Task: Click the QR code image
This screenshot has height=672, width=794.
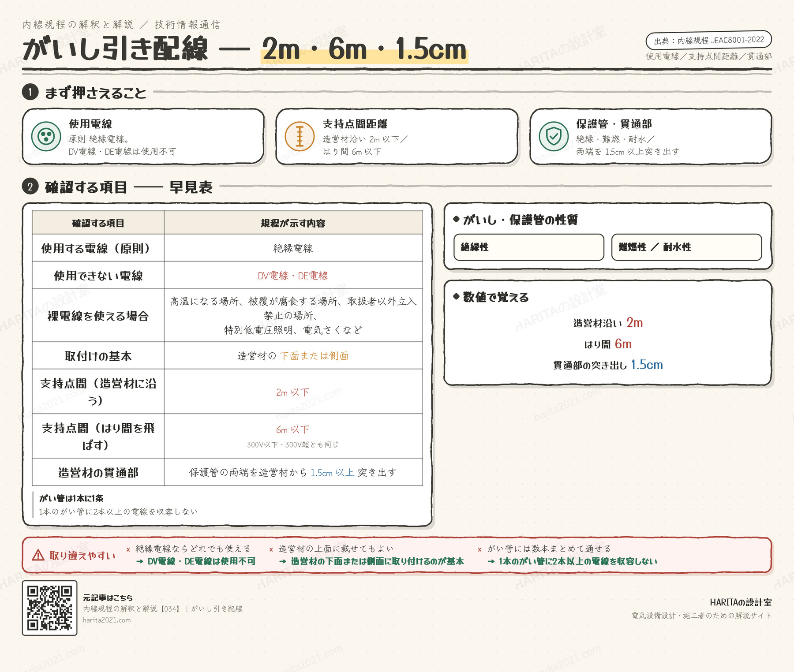Action: point(50,608)
